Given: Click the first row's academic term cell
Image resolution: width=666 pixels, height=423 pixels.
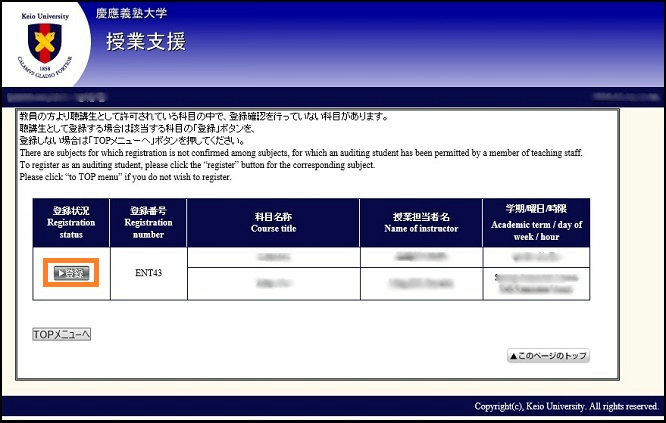Looking at the screenshot, I should (534, 257).
